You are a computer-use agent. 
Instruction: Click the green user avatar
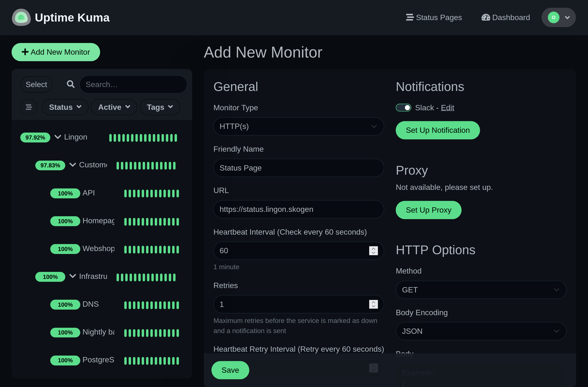pos(553,17)
